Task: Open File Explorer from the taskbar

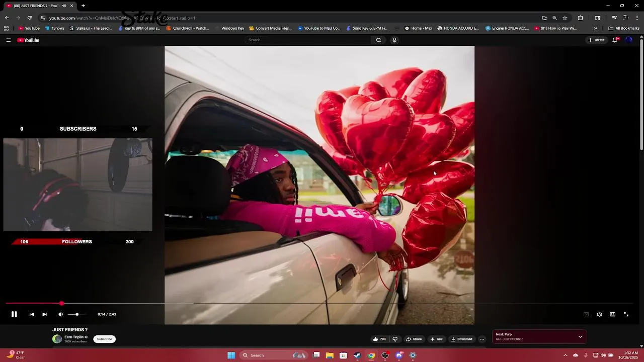Action: coord(330,355)
